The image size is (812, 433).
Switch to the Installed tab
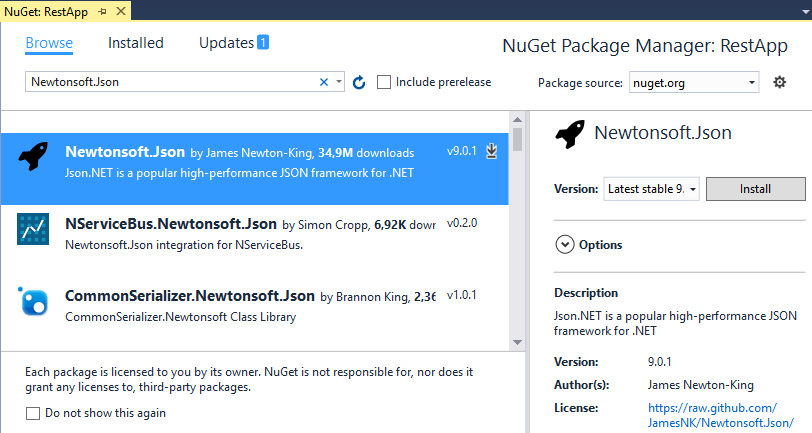136,43
